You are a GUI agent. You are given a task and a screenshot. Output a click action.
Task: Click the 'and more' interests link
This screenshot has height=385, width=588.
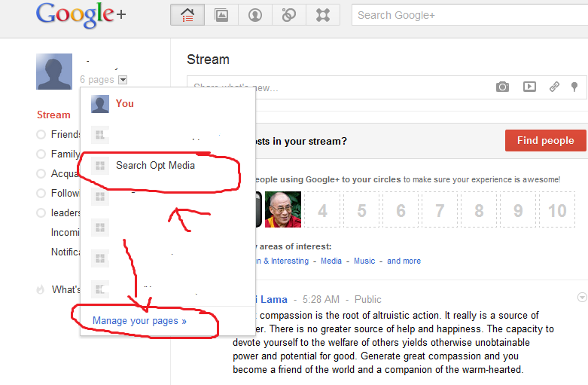(404, 261)
